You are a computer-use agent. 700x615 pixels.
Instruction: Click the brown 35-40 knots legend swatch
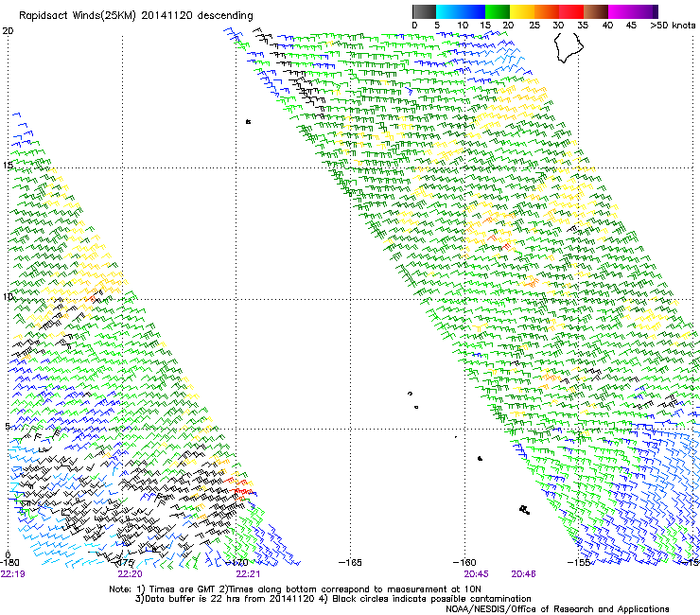tap(596, 11)
